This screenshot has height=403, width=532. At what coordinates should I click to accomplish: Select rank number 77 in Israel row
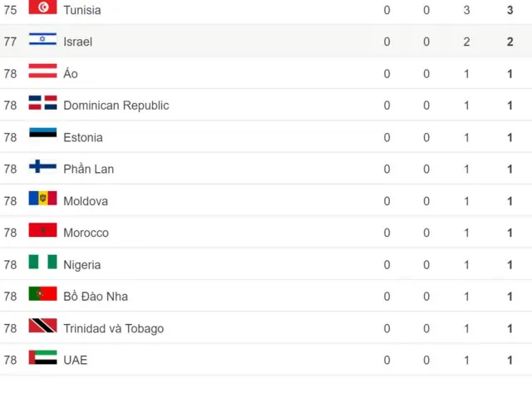pos(10,42)
